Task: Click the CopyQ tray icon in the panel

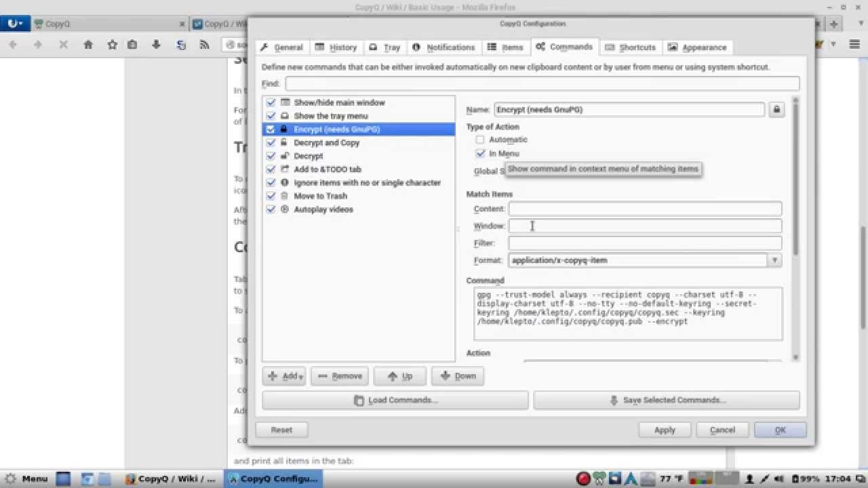Action: pos(599,479)
